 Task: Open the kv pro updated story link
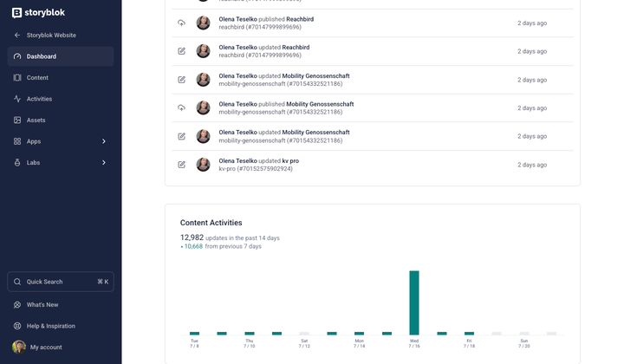(290, 160)
